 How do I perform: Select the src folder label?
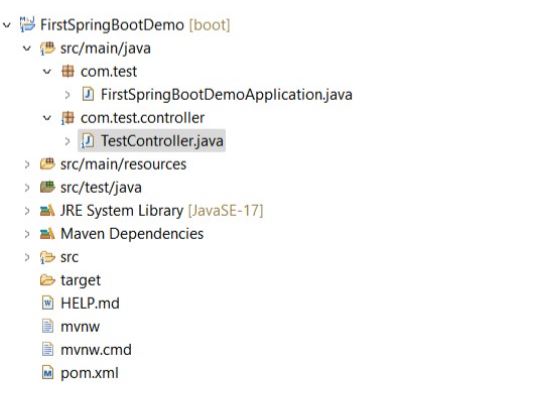tap(69, 257)
